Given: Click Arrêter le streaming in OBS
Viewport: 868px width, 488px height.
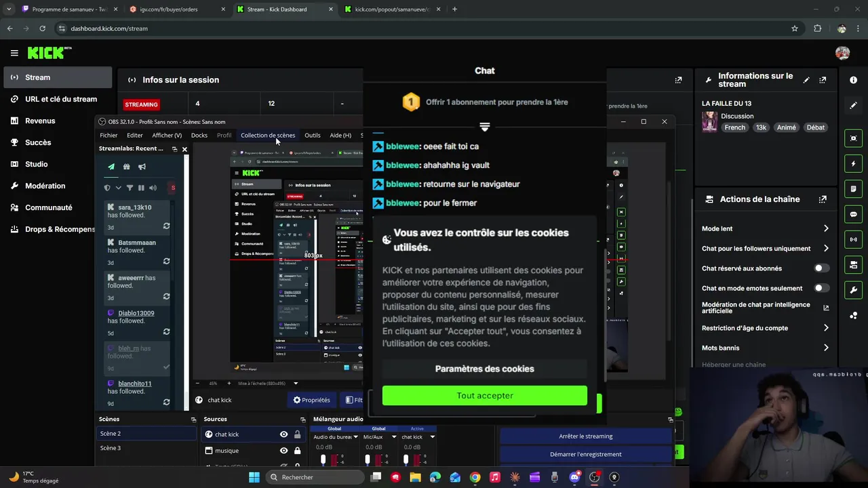Looking at the screenshot, I should click(x=586, y=436).
